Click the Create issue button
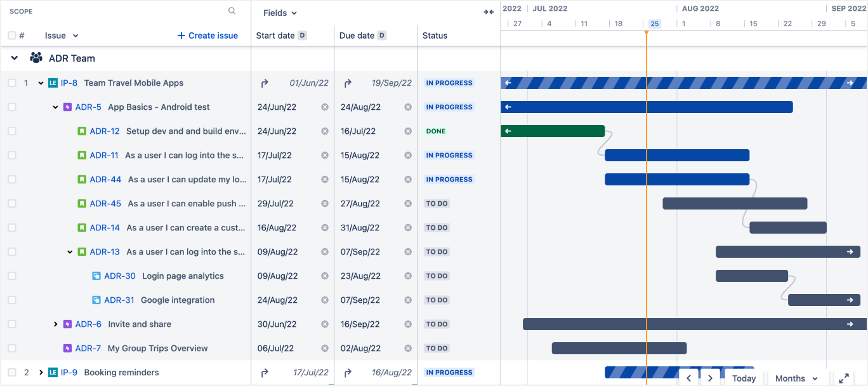 point(207,36)
